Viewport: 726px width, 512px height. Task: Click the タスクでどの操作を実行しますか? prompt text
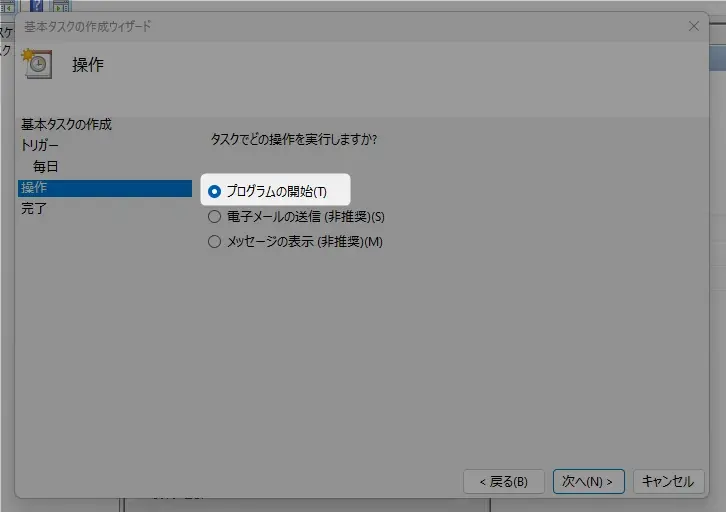pyautogui.click(x=300, y=139)
